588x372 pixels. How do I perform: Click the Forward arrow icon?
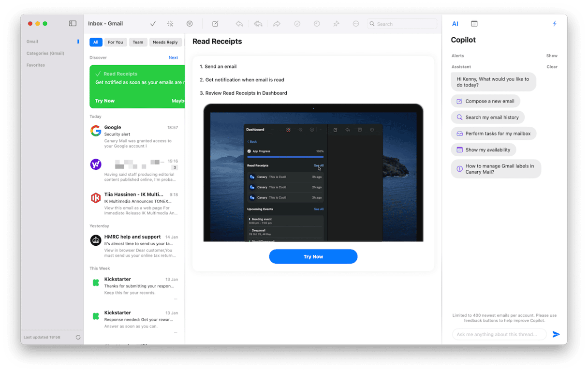pos(277,24)
